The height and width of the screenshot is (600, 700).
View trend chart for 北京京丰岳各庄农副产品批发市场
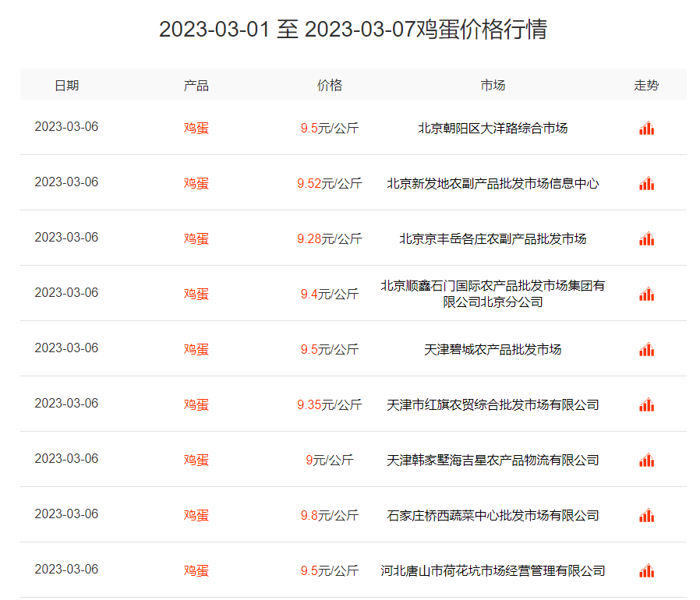pyautogui.click(x=646, y=239)
